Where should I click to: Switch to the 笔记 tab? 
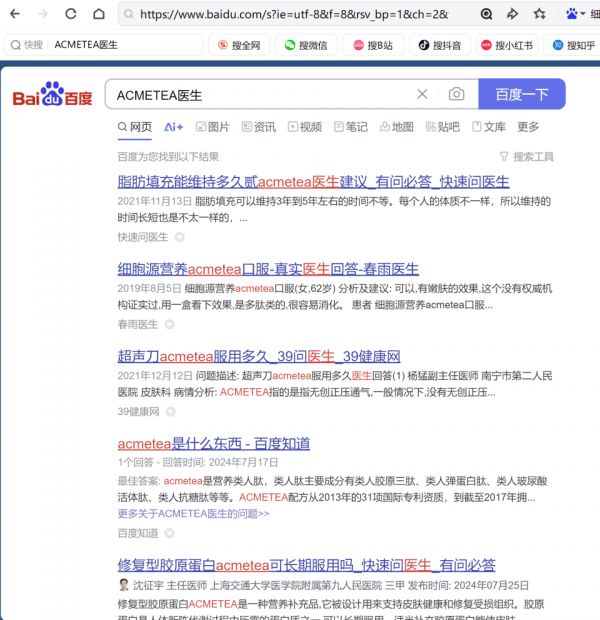[351, 127]
